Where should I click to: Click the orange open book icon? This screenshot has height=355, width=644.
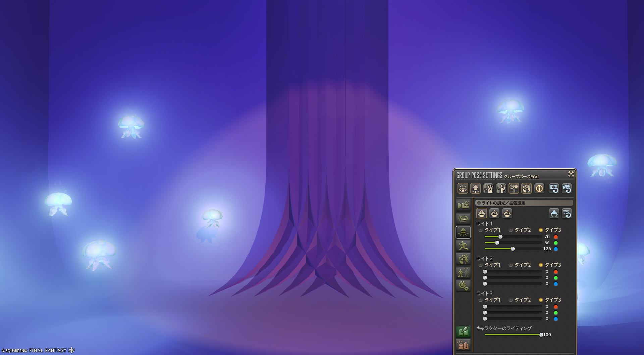click(463, 345)
